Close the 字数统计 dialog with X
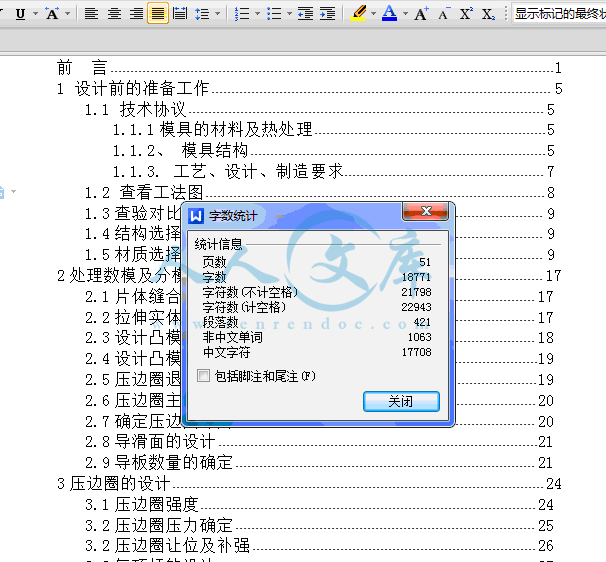Viewport: 606px width, 562px height. [426, 211]
